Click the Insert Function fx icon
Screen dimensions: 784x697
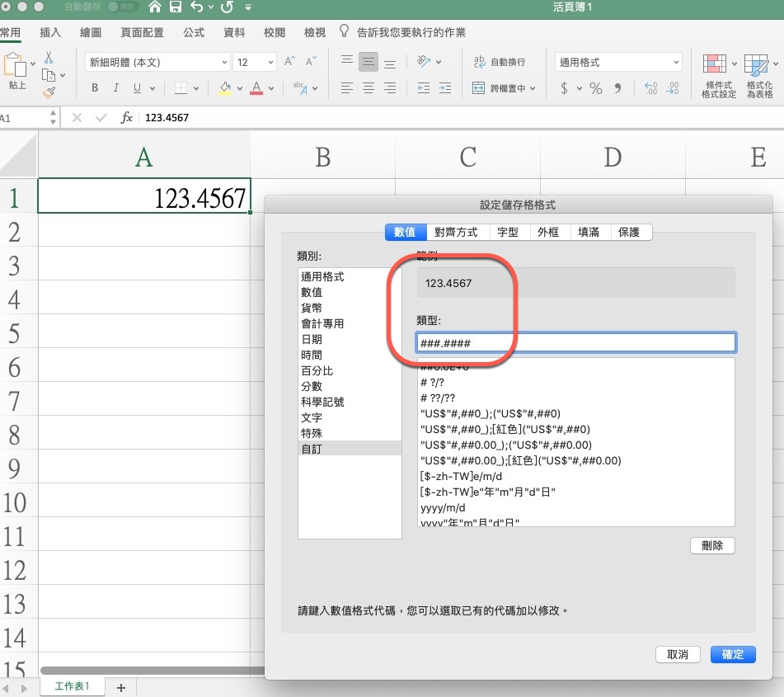click(126, 118)
